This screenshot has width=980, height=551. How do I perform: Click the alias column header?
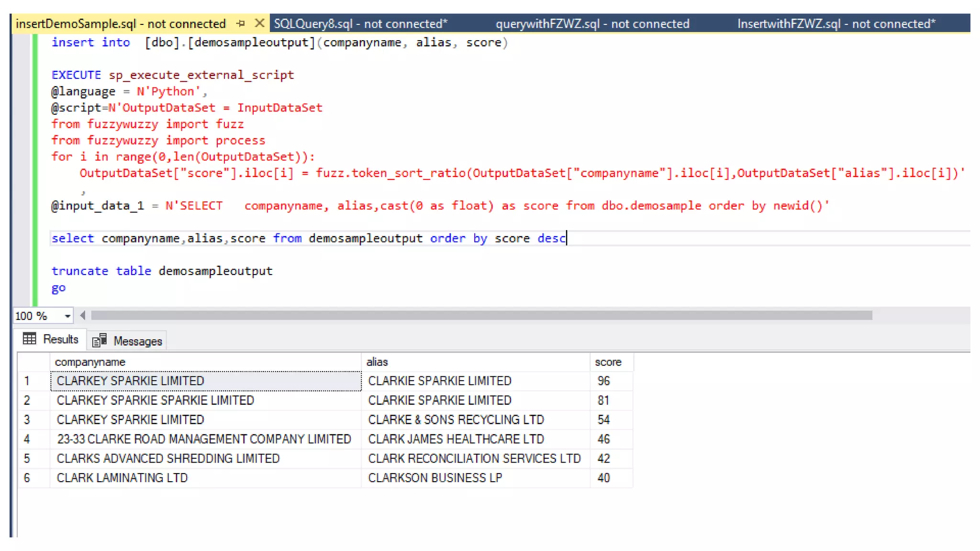476,362
